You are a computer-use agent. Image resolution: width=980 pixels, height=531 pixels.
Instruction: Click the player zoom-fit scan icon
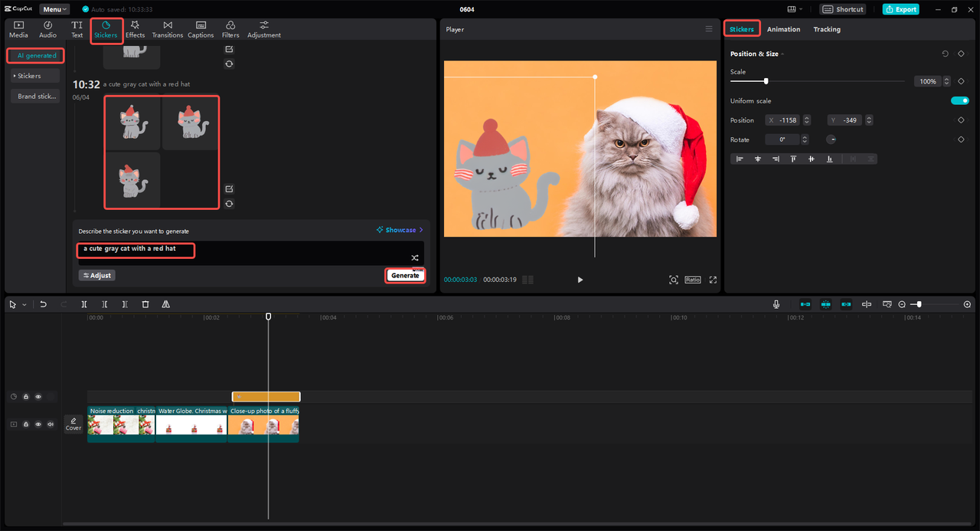coord(674,280)
